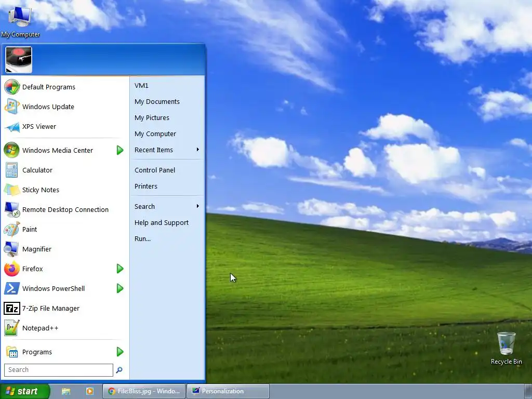Expand Windows Media Center jump list arrow
The height and width of the screenshot is (399, 532).
click(x=120, y=150)
